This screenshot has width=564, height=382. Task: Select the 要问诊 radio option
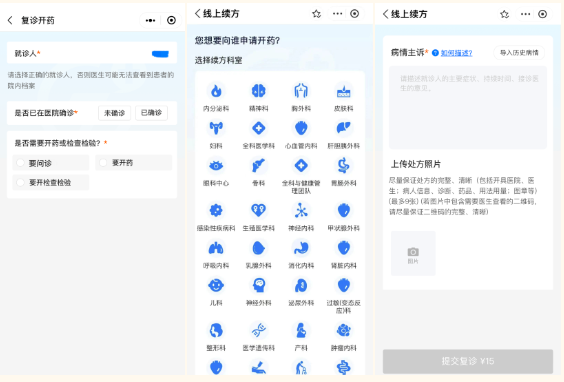tap(51, 163)
